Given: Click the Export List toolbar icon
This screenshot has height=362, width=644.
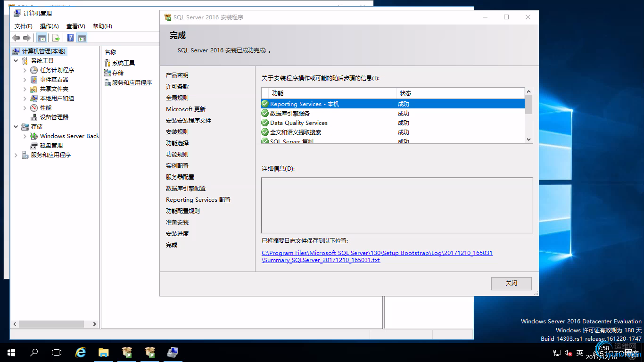Looking at the screenshot, I should point(56,38).
